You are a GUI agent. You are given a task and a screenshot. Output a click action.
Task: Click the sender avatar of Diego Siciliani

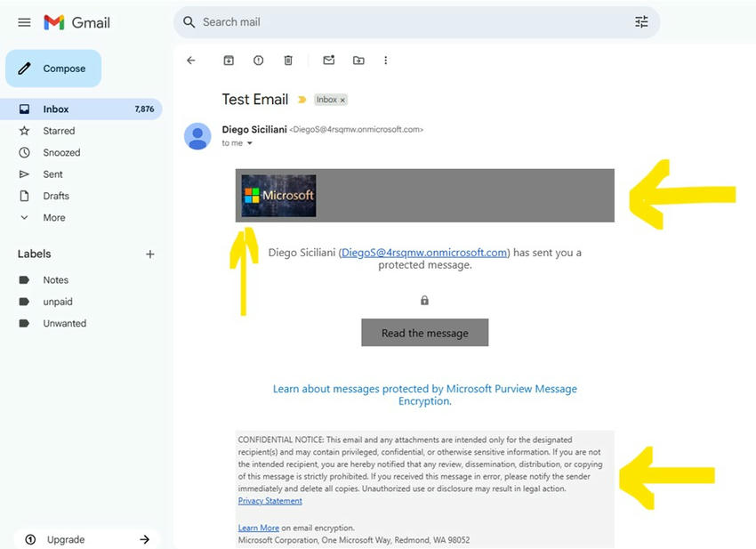pos(197,136)
